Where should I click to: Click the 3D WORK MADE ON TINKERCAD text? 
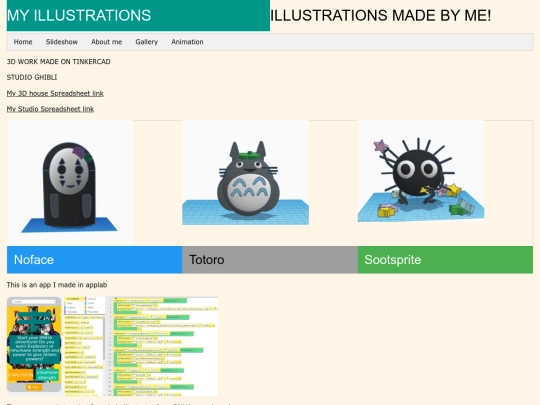pyautogui.click(x=59, y=62)
